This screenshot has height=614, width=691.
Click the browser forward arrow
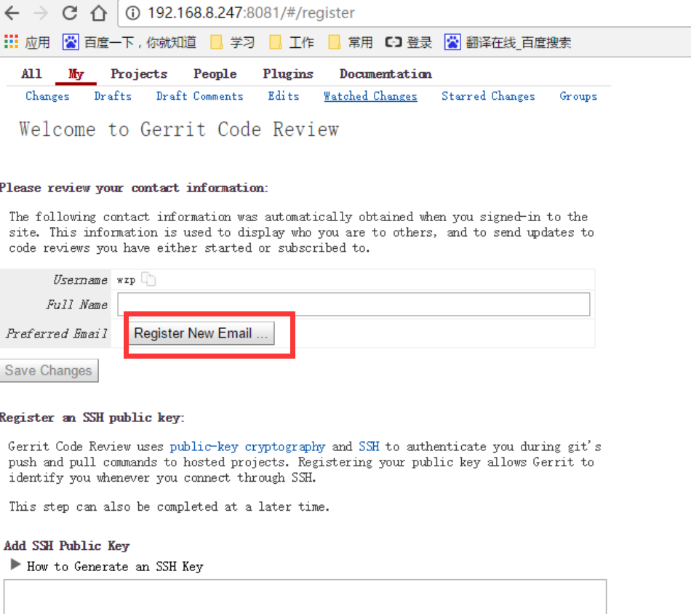pyautogui.click(x=41, y=13)
